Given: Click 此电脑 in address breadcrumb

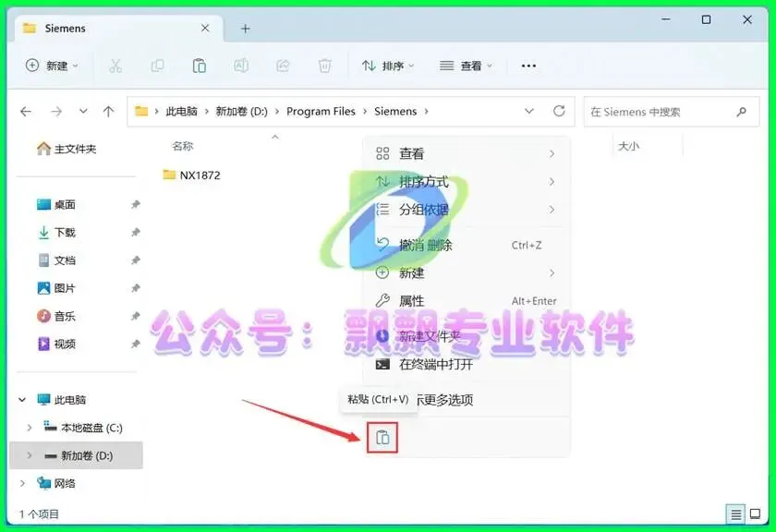Looking at the screenshot, I should tap(181, 112).
